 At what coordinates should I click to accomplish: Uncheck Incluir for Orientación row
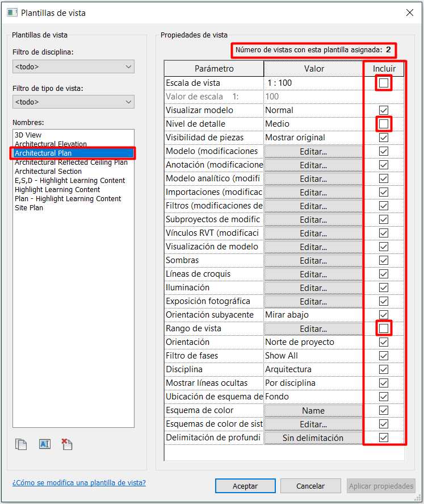(384, 342)
